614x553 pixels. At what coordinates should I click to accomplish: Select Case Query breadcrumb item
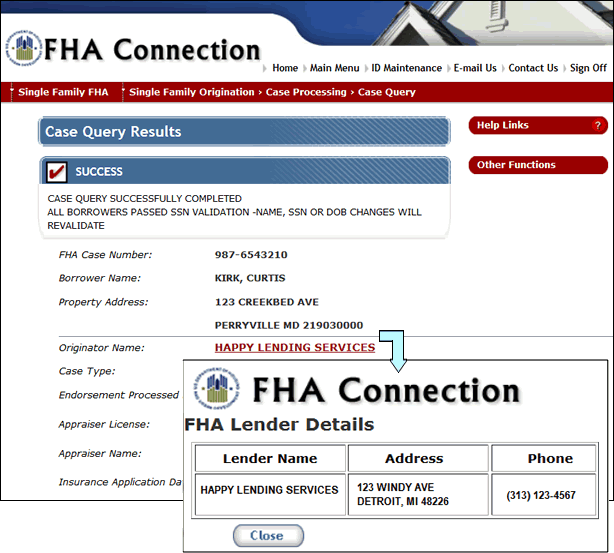[386, 92]
